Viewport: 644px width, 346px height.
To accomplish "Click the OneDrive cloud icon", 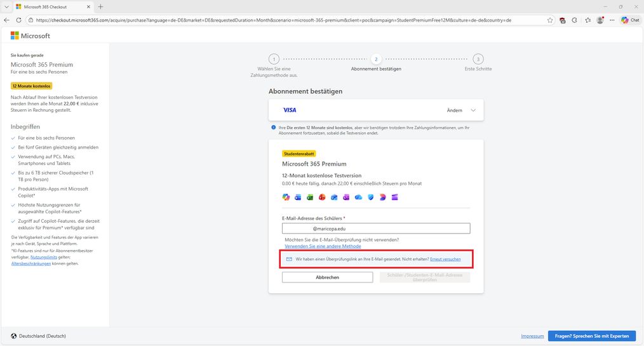I will 359,197.
